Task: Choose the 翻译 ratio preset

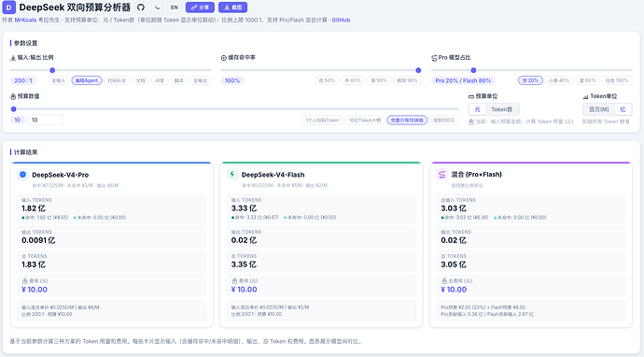Action: click(178, 80)
